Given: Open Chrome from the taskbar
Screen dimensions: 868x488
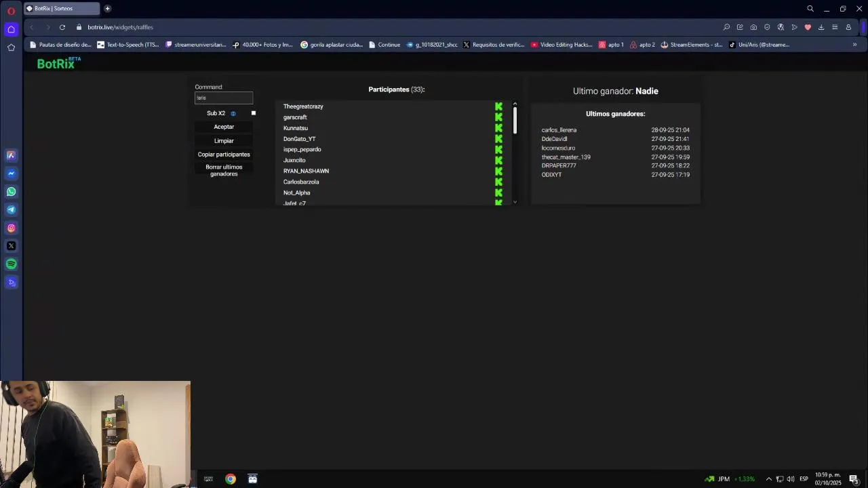Looking at the screenshot, I should (x=231, y=479).
